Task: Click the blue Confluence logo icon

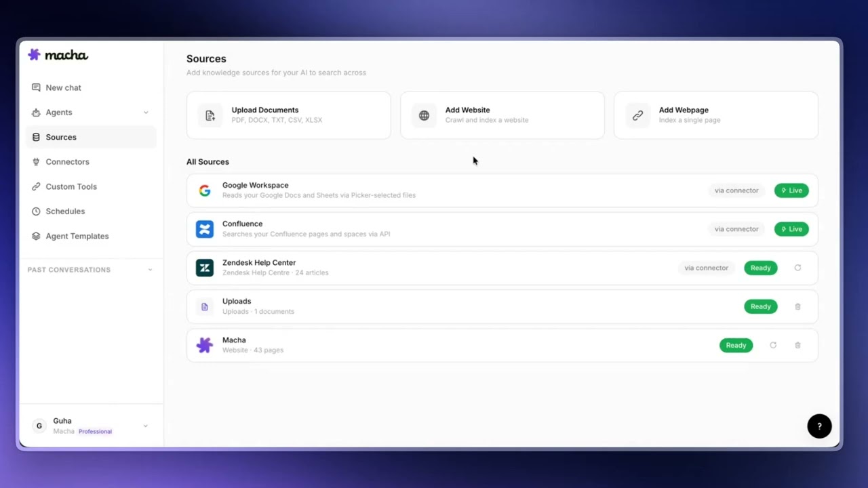Action: tap(205, 229)
